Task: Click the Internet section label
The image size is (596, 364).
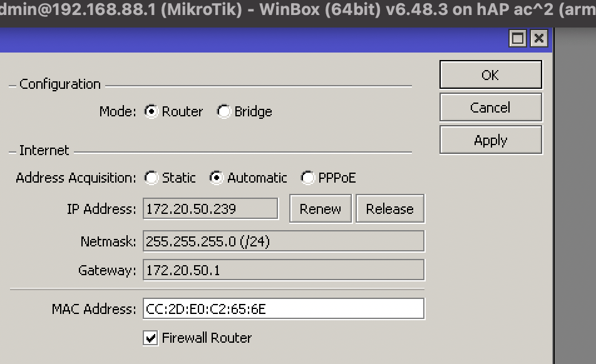Action: pos(44,150)
